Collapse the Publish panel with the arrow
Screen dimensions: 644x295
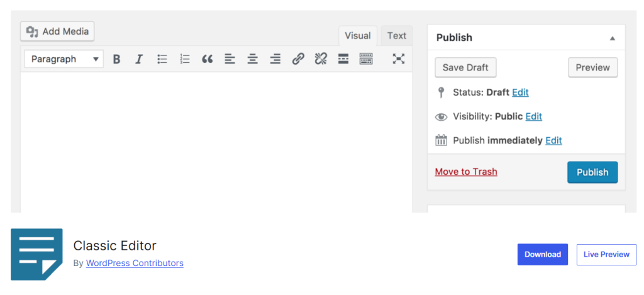(x=613, y=38)
